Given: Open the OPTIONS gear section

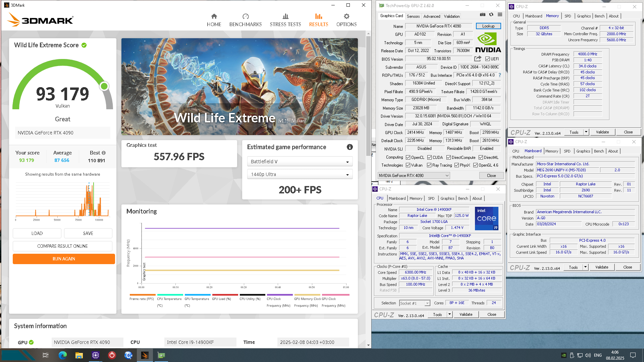Looking at the screenshot, I should [346, 20].
